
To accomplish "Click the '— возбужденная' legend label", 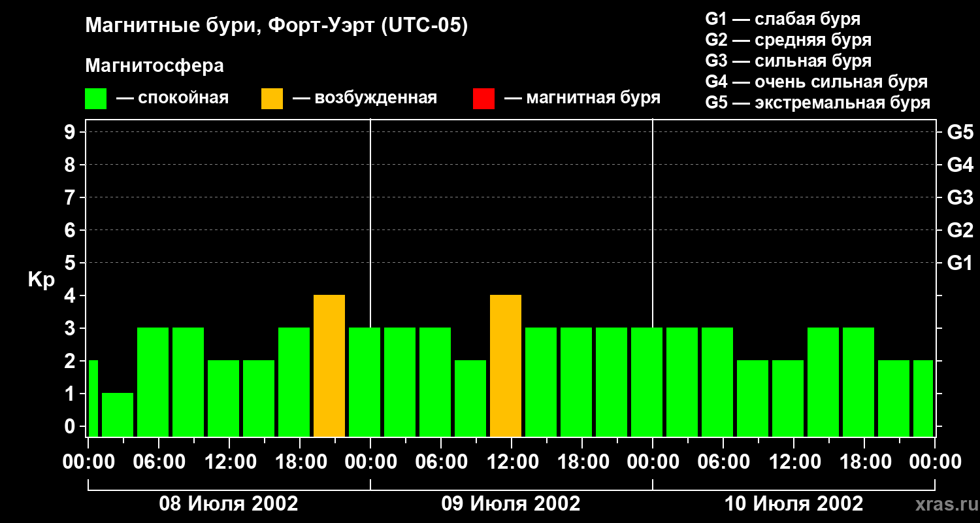I will tap(365, 98).
